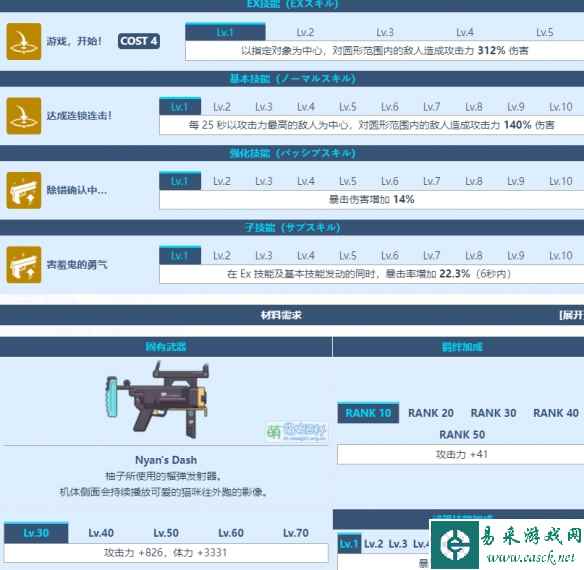Select Lv.2 tab of EX skill
The height and width of the screenshot is (570, 584).
click(x=305, y=32)
